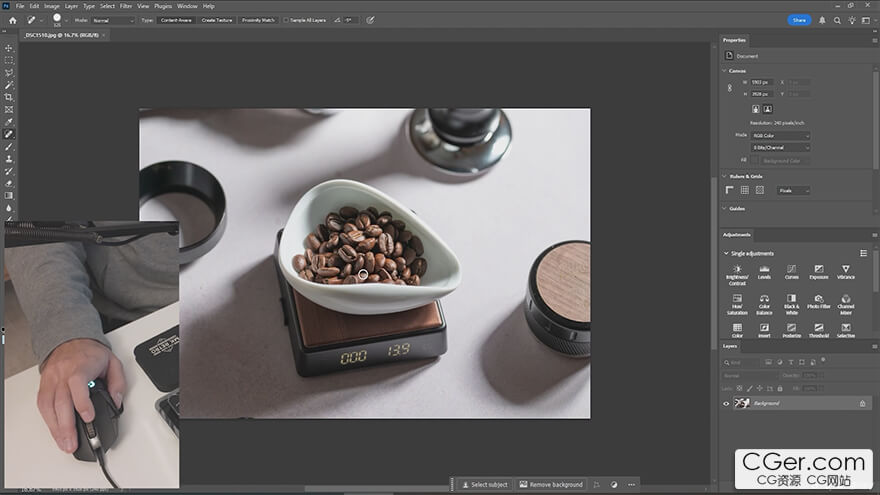Image resolution: width=880 pixels, height=495 pixels.
Task: Select the Rectangular Marquee tool
Action: click(8, 60)
